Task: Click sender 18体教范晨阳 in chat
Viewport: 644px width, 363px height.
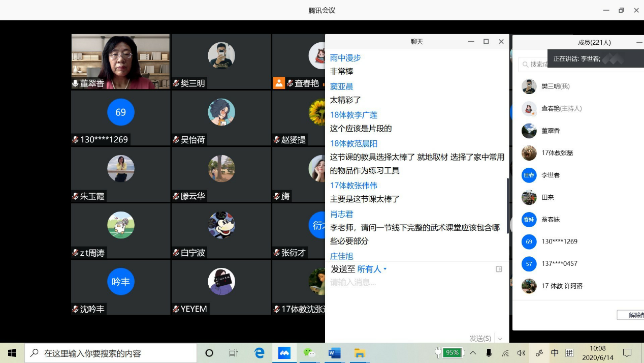Action: tap(353, 143)
